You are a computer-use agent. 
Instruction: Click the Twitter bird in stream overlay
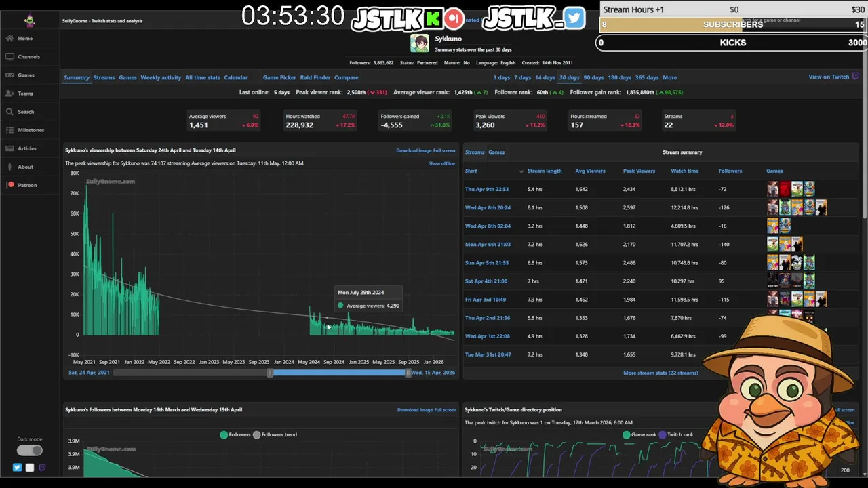click(x=574, y=18)
